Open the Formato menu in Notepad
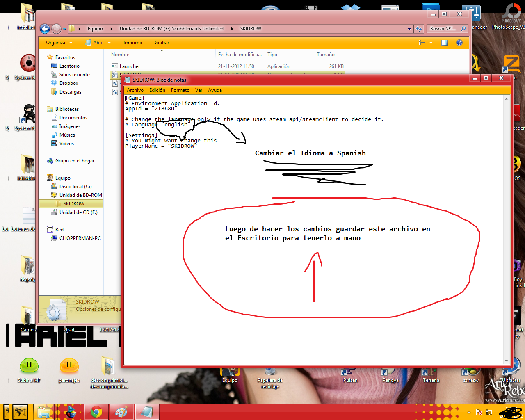The width and height of the screenshot is (525, 420). tap(180, 90)
